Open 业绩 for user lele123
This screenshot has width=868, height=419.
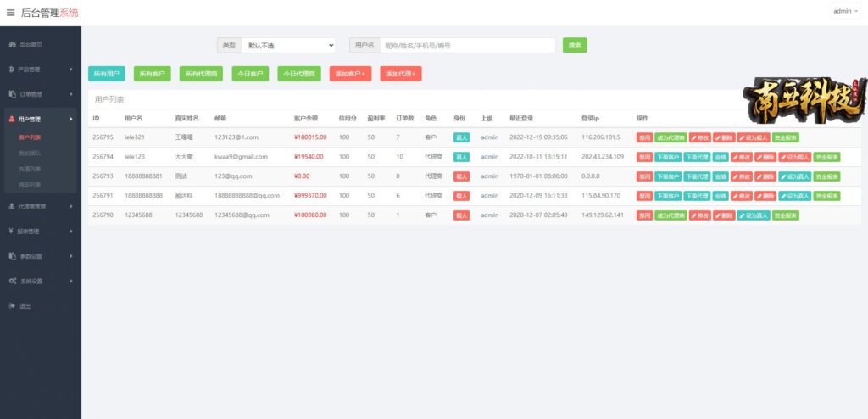[721, 157]
